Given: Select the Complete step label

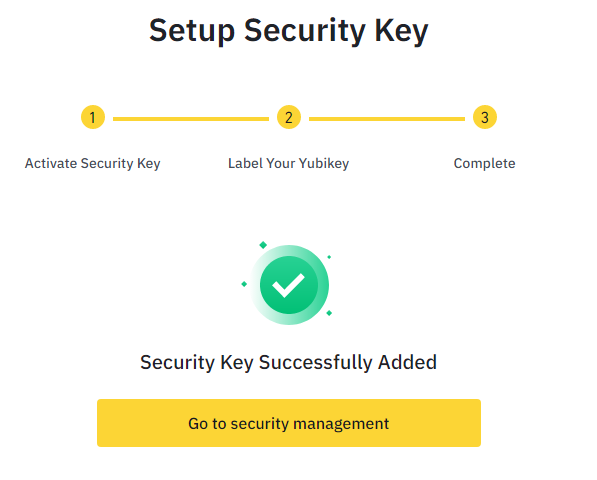Looking at the screenshot, I should click(x=484, y=164).
